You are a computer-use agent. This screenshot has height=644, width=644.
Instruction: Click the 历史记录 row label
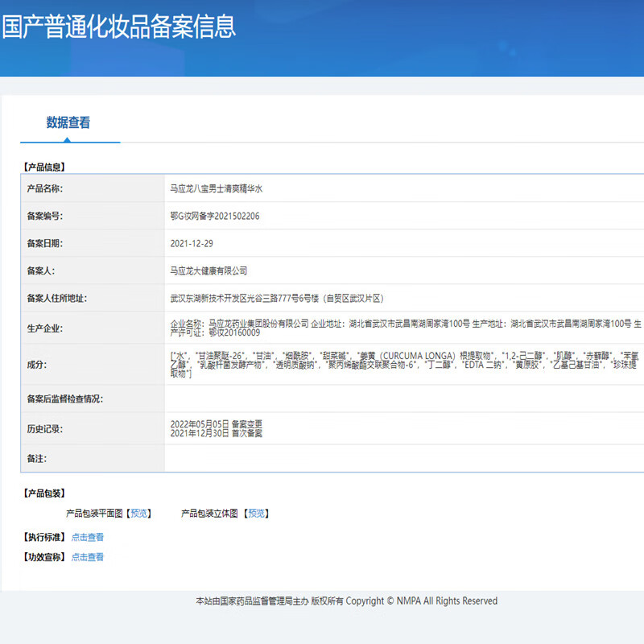point(45,429)
